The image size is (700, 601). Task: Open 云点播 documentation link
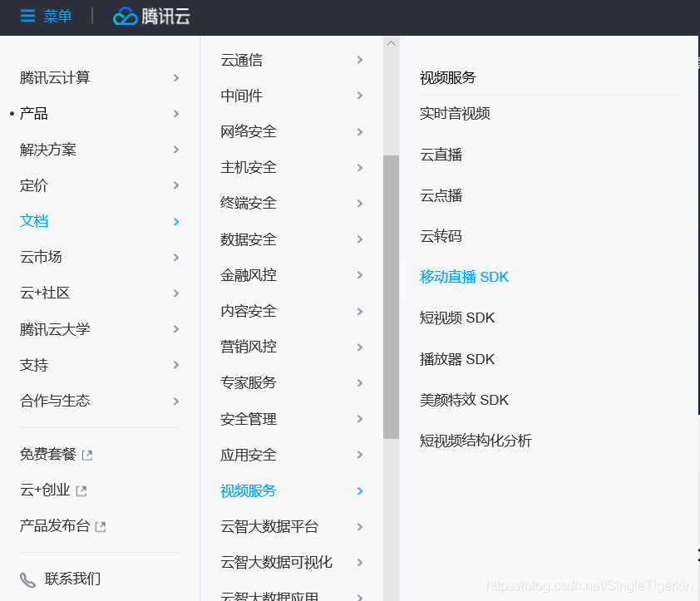click(x=441, y=195)
